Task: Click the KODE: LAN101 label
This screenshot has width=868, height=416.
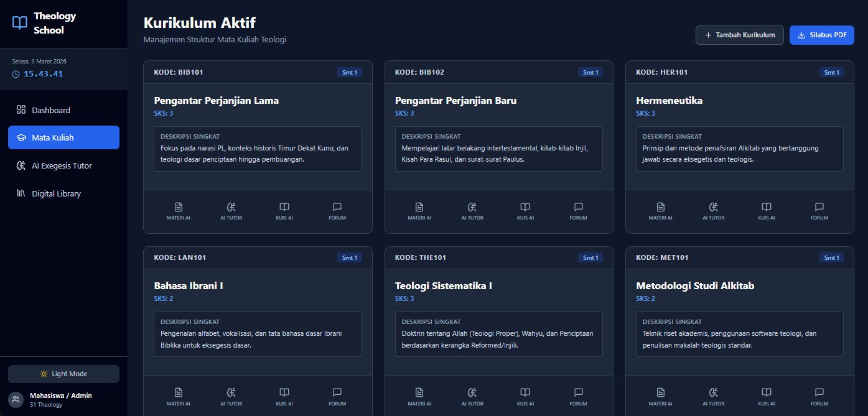Action: [x=180, y=257]
